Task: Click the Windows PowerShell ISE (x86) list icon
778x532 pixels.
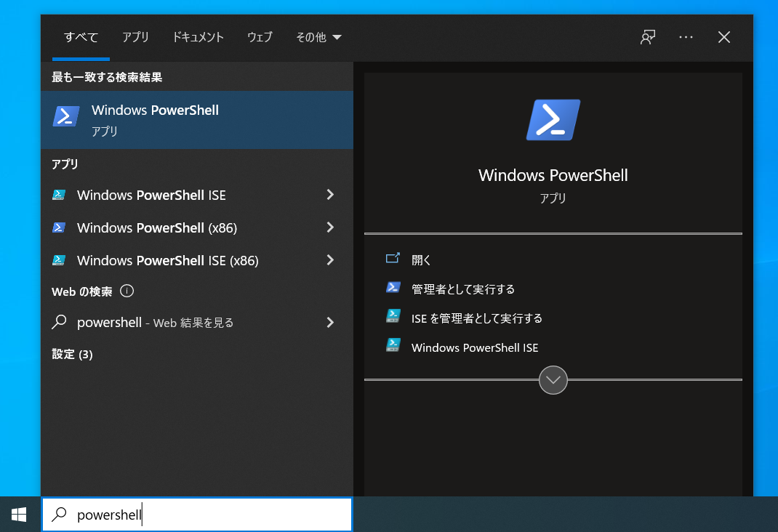Action: pos(59,260)
